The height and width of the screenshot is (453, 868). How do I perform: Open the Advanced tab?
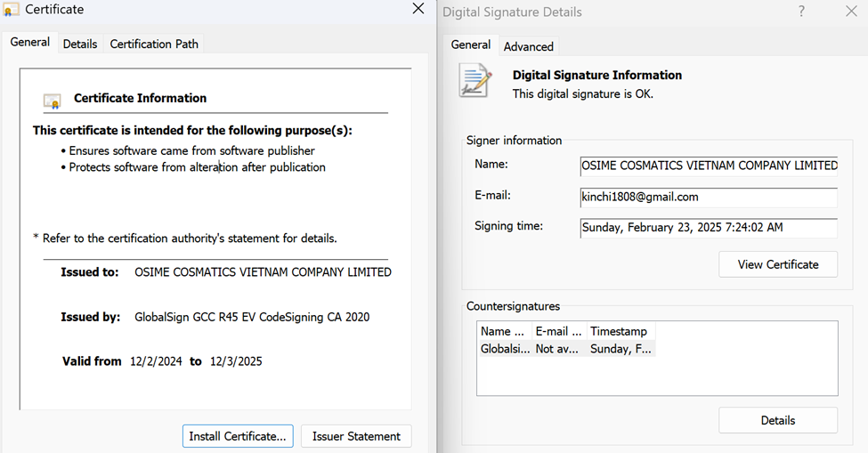tap(528, 47)
